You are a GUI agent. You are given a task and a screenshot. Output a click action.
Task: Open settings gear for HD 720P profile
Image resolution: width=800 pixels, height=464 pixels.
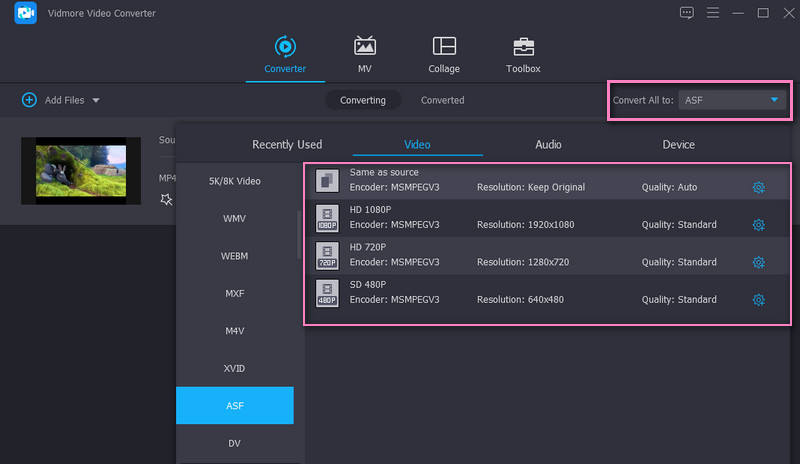pyautogui.click(x=758, y=263)
